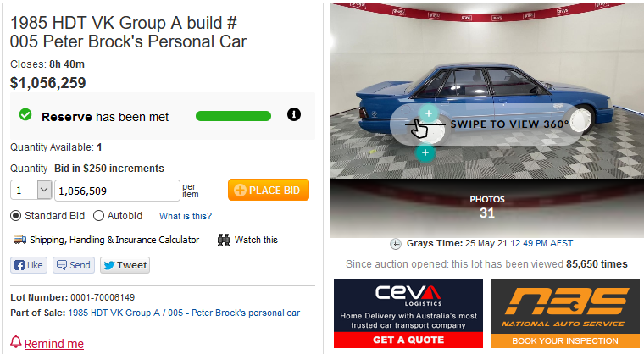Screen dimensions: 644x354
Task: Click the Remind me bell icon
Action: (x=15, y=341)
